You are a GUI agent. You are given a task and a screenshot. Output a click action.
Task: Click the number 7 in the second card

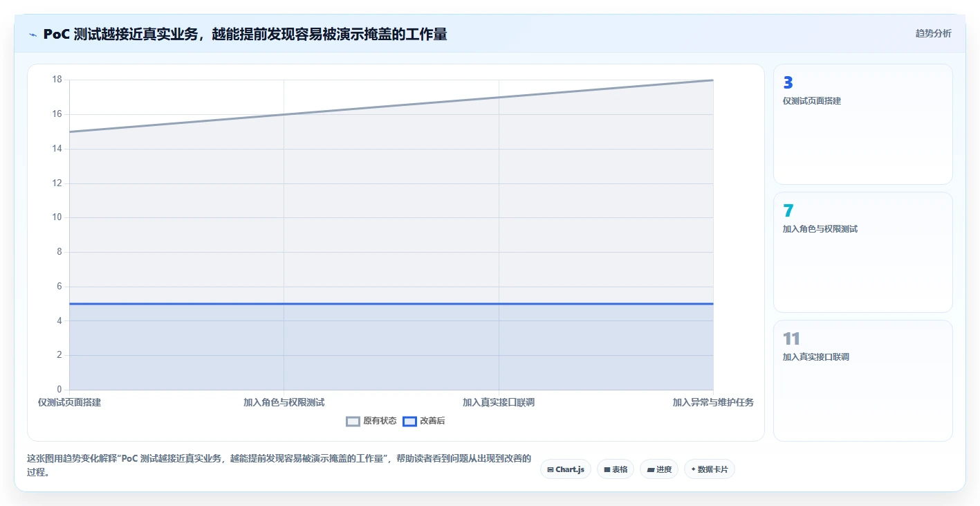click(788, 211)
